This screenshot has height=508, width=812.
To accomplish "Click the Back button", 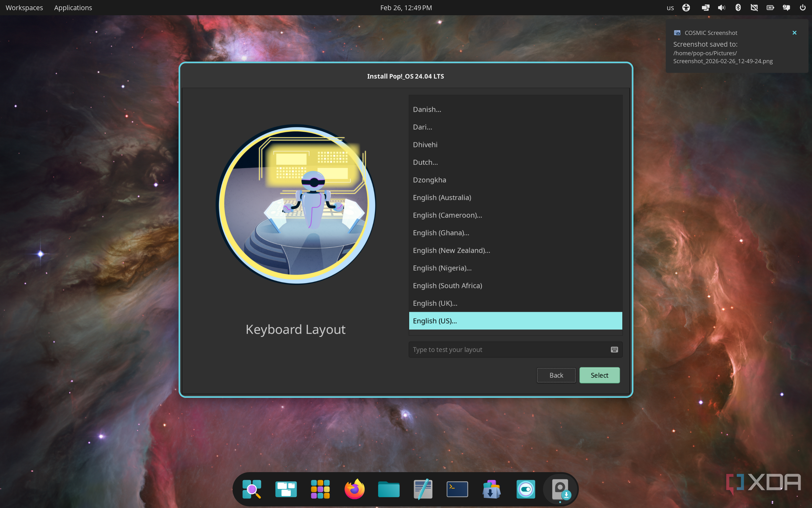I will [556, 375].
